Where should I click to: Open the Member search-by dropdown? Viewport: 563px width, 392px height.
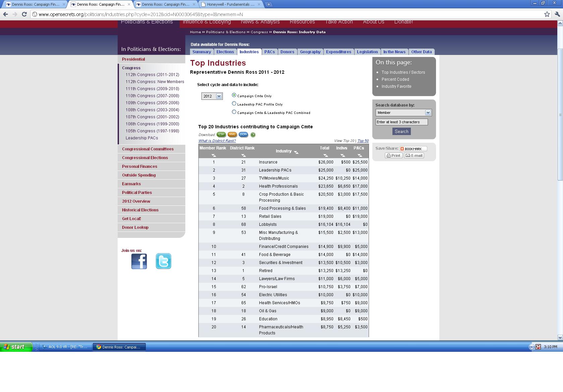(x=403, y=113)
